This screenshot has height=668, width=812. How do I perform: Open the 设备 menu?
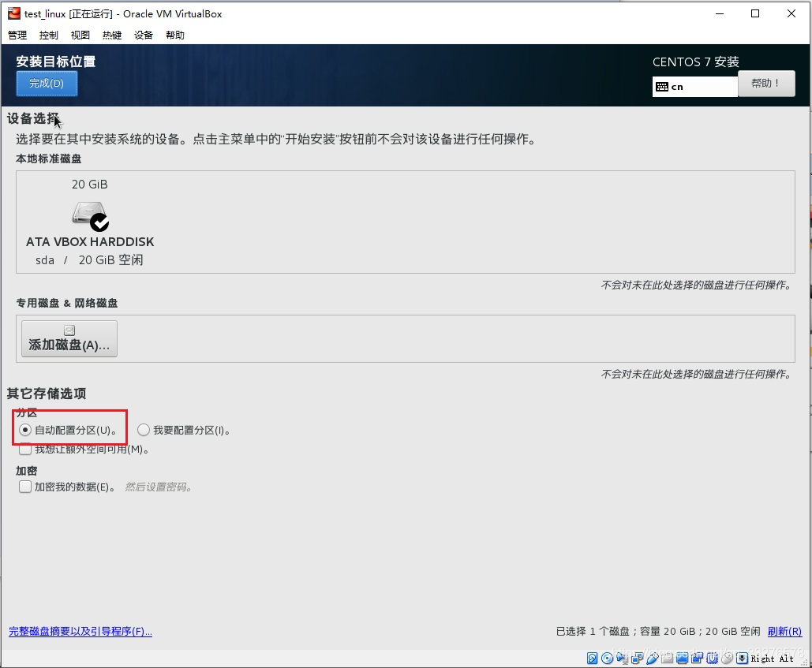[144, 35]
